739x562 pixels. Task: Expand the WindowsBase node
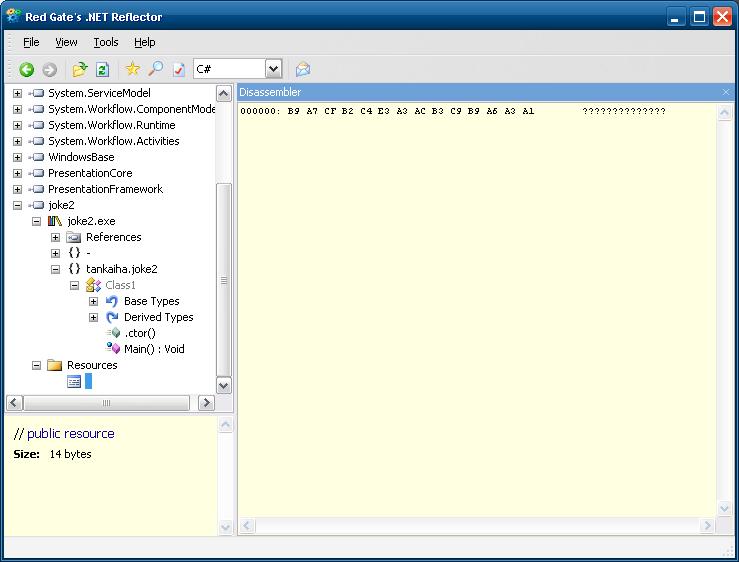pyautogui.click(x=17, y=157)
